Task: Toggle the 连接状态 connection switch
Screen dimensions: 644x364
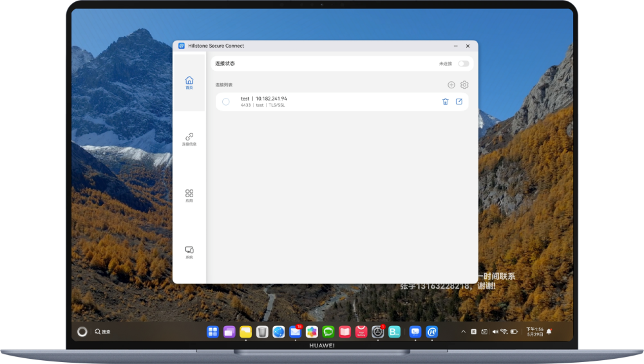Action: [463, 64]
